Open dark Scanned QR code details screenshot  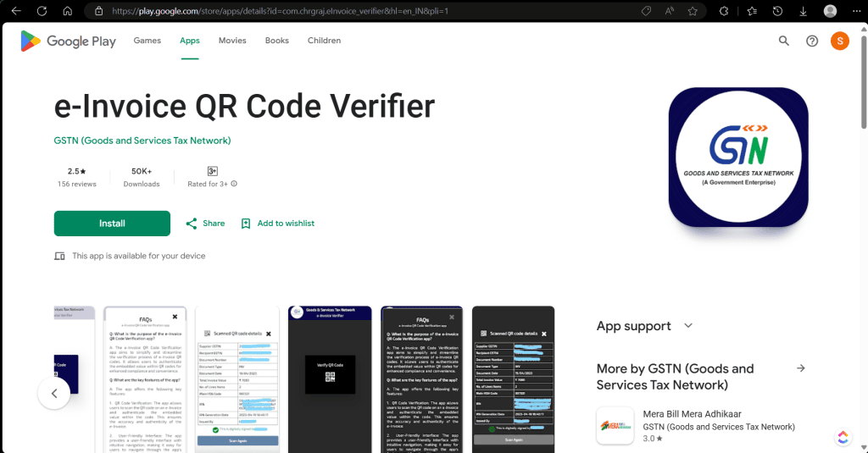pos(513,379)
